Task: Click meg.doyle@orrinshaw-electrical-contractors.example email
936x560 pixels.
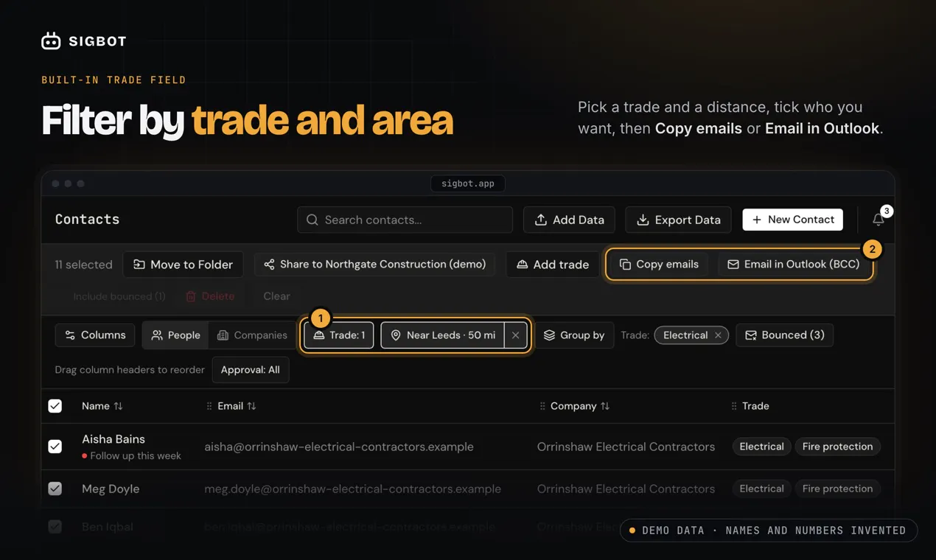Action: click(x=353, y=489)
